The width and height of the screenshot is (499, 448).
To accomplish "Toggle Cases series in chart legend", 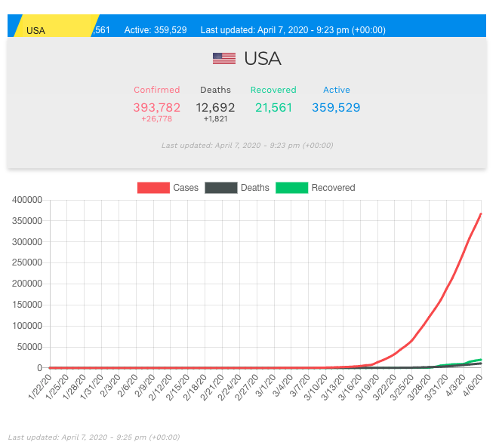I will 153,188.
